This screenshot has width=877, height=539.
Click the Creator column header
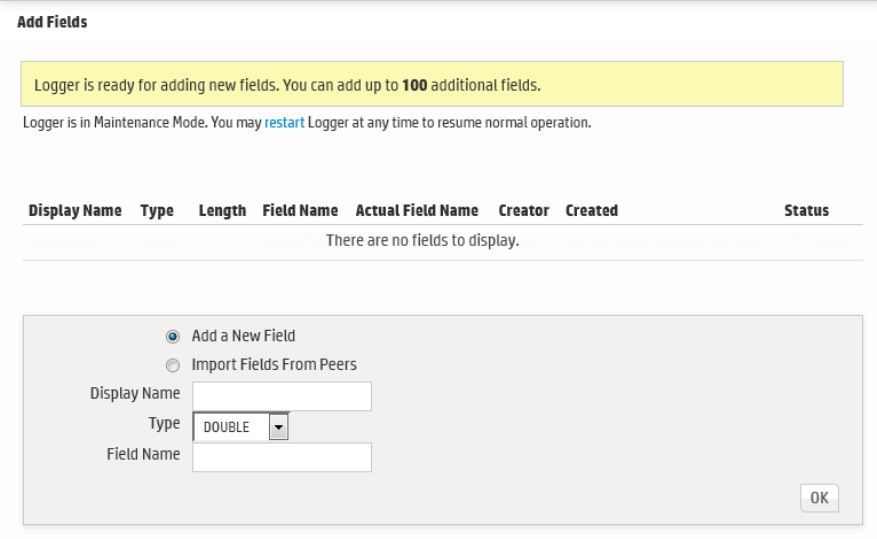(x=524, y=211)
